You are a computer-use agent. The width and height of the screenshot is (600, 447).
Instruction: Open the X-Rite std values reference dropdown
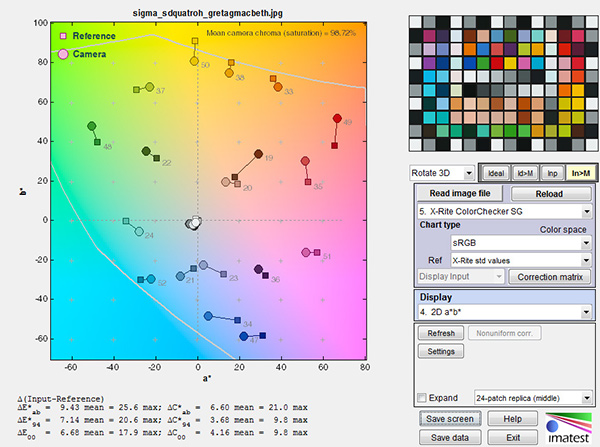[521, 261]
